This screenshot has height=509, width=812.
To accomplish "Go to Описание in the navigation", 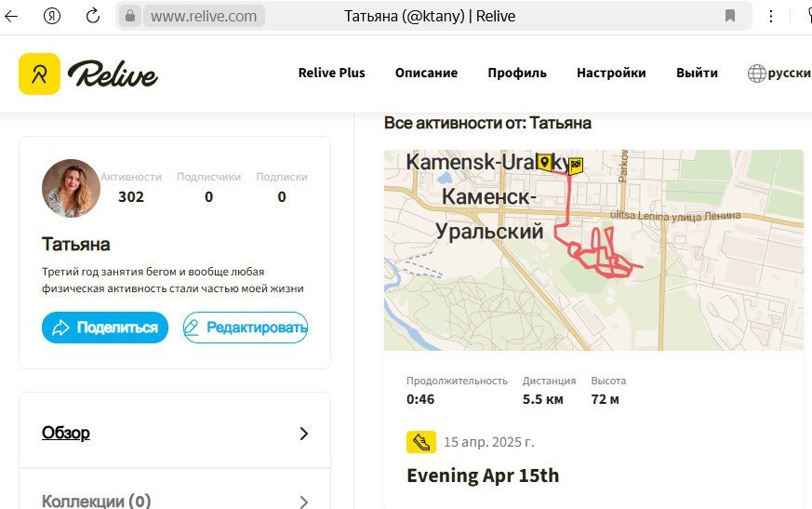I will tap(426, 74).
